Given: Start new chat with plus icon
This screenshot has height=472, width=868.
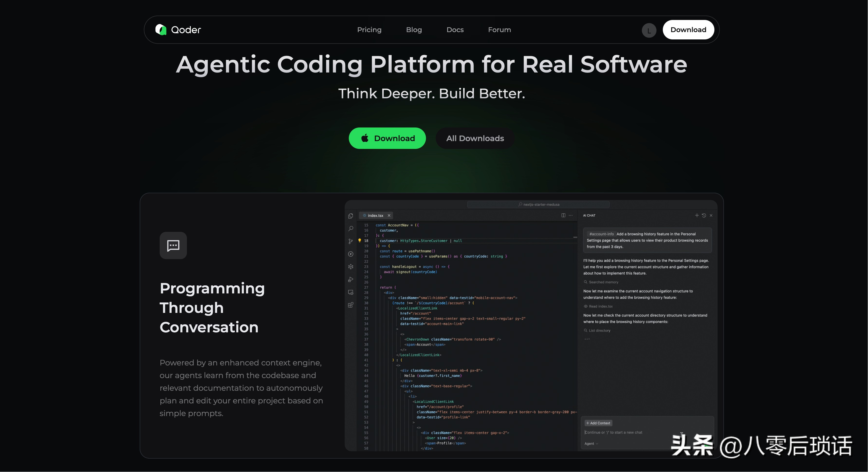Looking at the screenshot, I should 696,215.
